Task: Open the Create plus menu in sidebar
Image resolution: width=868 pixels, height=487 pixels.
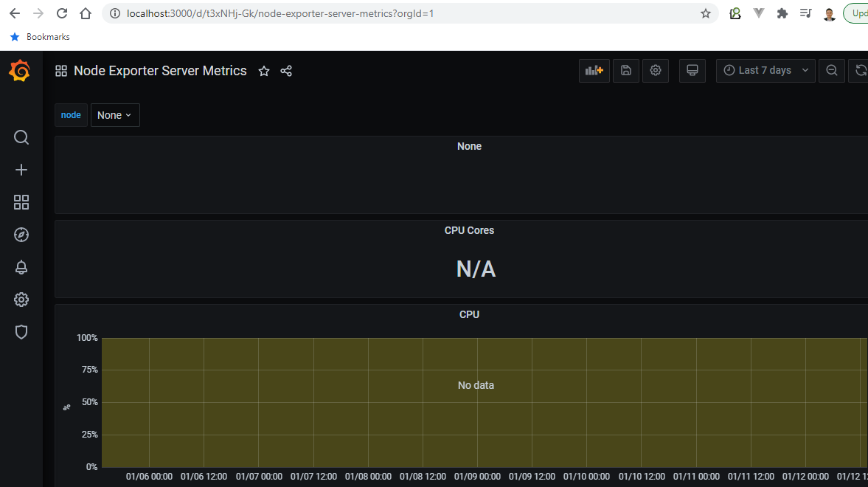Action: [21, 170]
